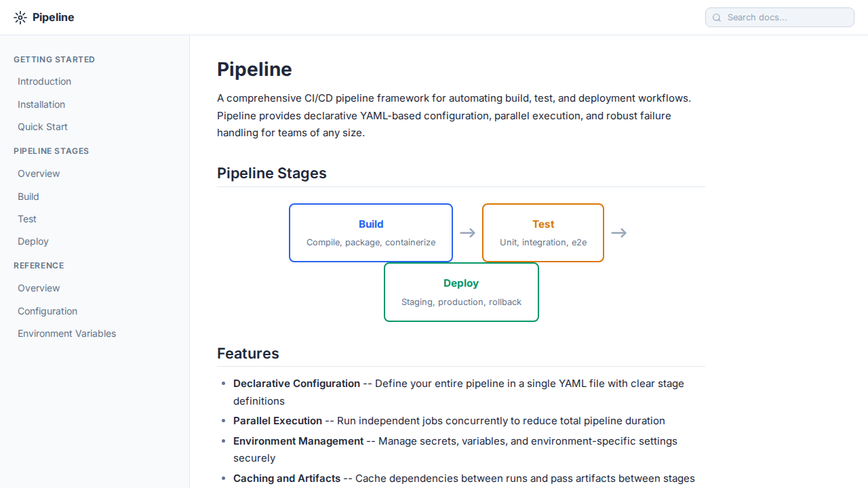Navigate to the Quick Start guide
This screenshot has width=868, height=488.
click(42, 127)
